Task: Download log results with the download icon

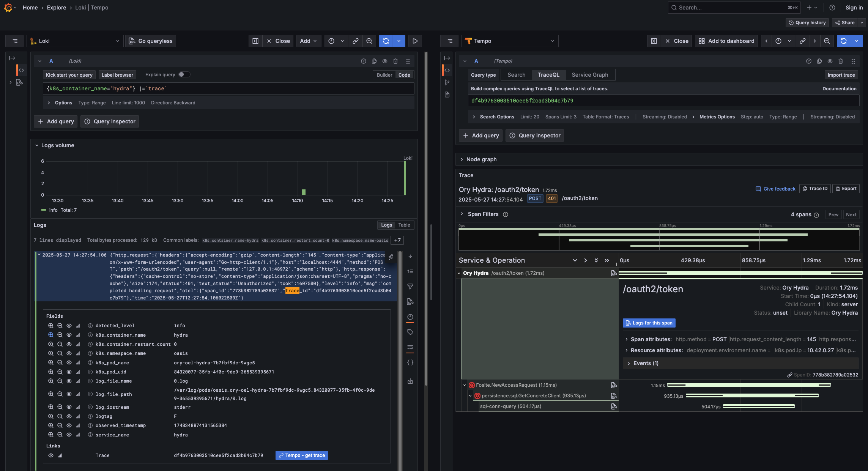Action: (410, 381)
